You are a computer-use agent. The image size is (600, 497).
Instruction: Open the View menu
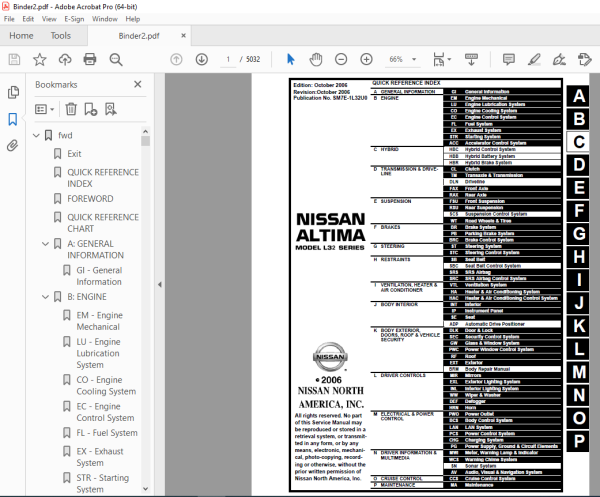(49, 19)
